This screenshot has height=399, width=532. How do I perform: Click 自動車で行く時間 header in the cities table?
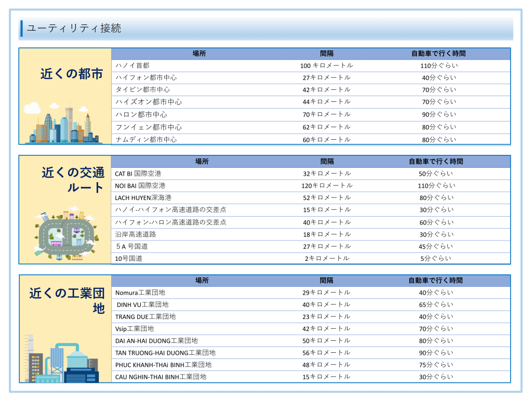click(x=438, y=54)
